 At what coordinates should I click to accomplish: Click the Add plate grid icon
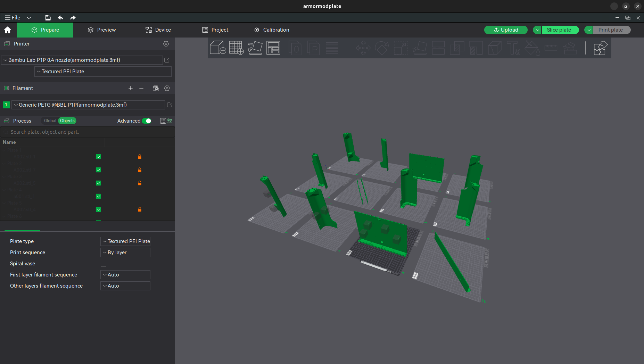coord(236,48)
